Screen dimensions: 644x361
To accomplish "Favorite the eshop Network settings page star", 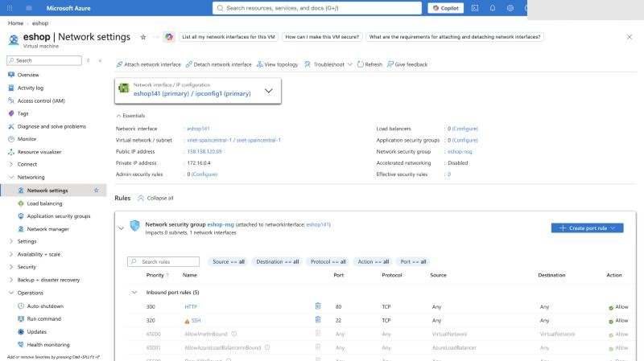I will point(143,37).
